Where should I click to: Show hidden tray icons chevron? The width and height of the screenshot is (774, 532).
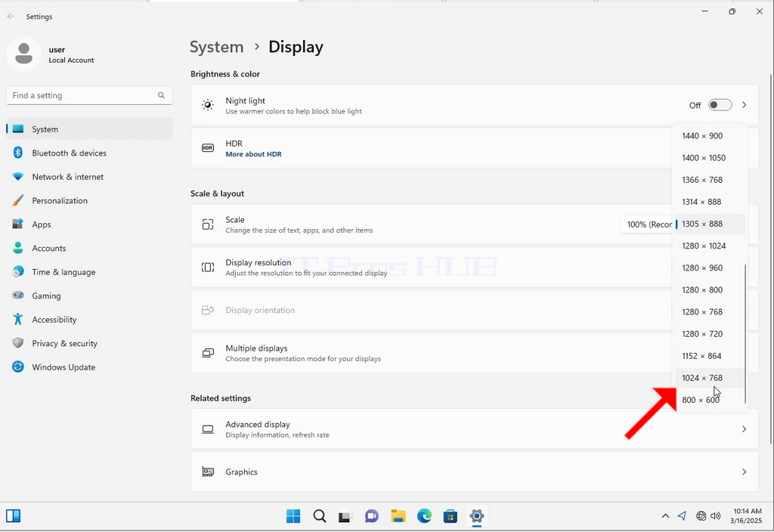click(665, 516)
